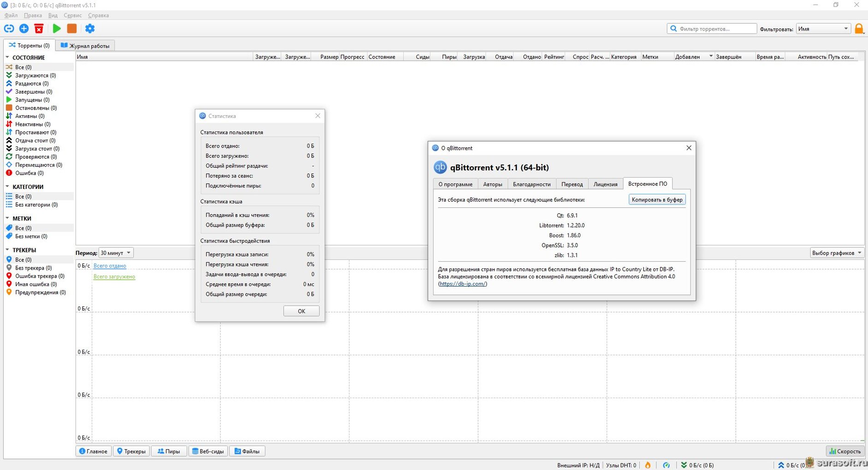This screenshot has width=868, height=470.
Task: Click the Скорость bottom panel button
Action: 845,451
